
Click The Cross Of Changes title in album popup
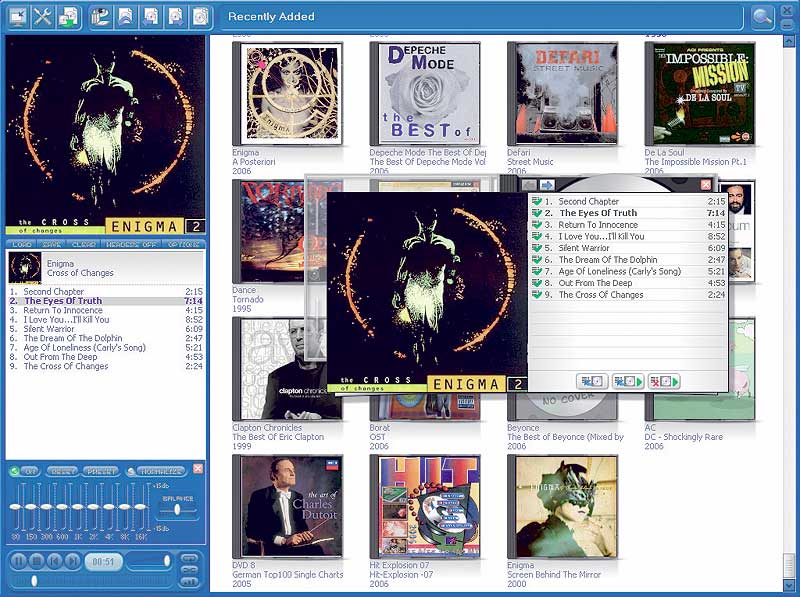(601, 295)
